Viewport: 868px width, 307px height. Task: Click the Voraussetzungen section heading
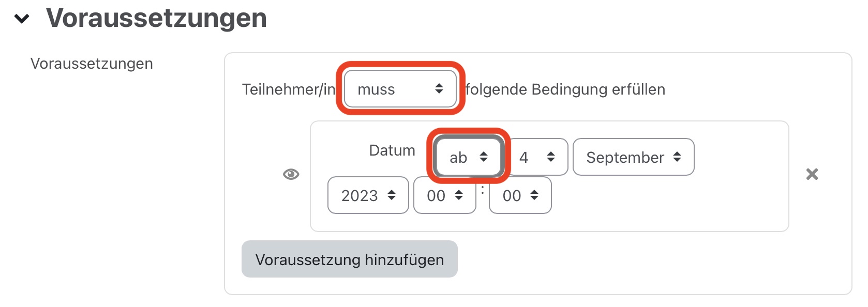(155, 18)
